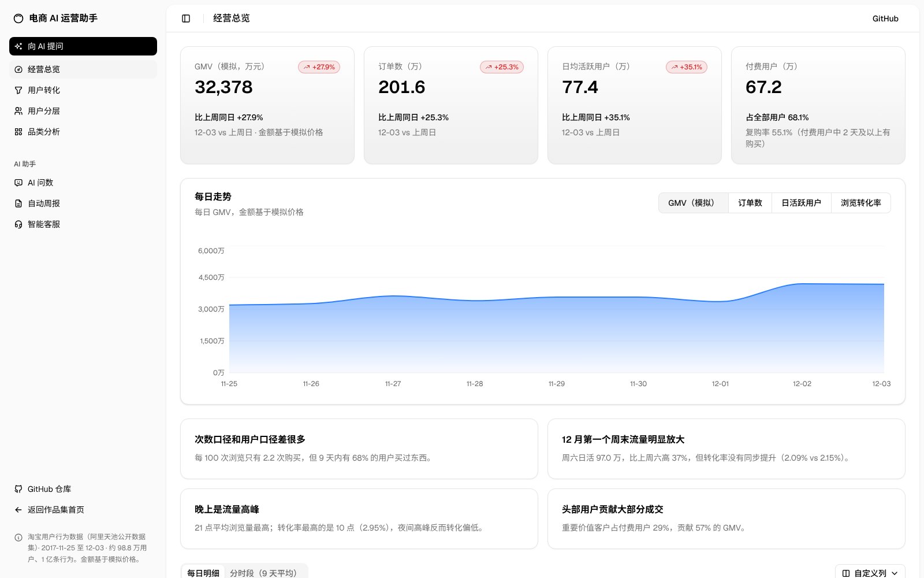Click the 智能客服 headset icon
The height and width of the screenshot is (578, 924).
point(18,224)
